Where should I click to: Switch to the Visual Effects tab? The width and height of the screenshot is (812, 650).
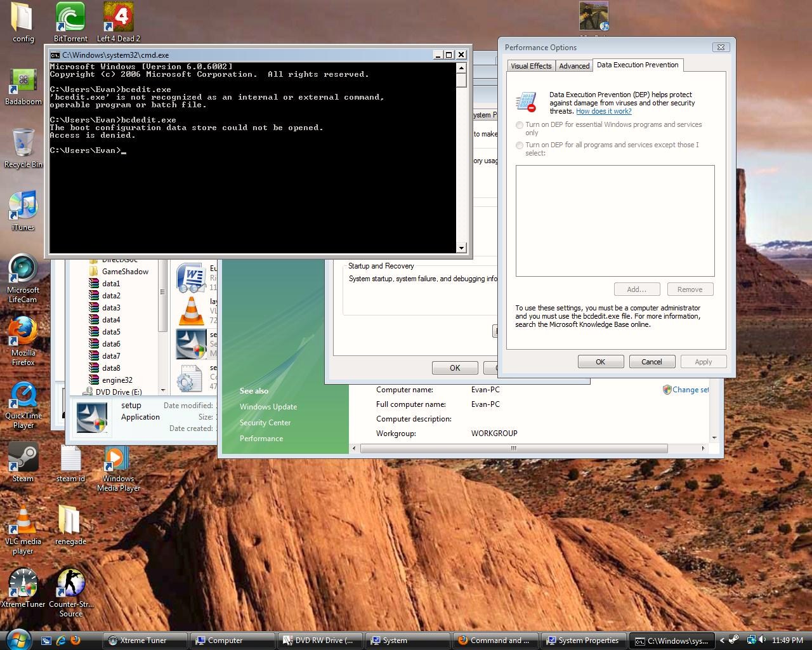[531, 66]
